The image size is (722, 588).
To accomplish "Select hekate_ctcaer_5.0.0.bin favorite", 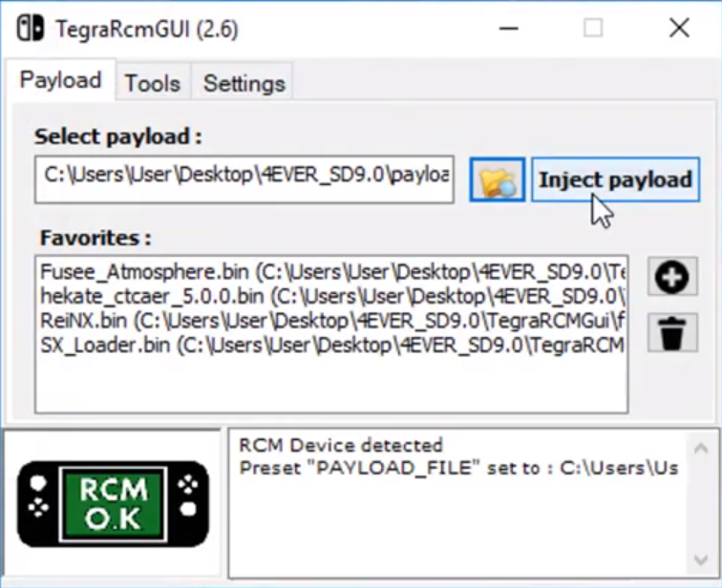I will coord(332,296).
